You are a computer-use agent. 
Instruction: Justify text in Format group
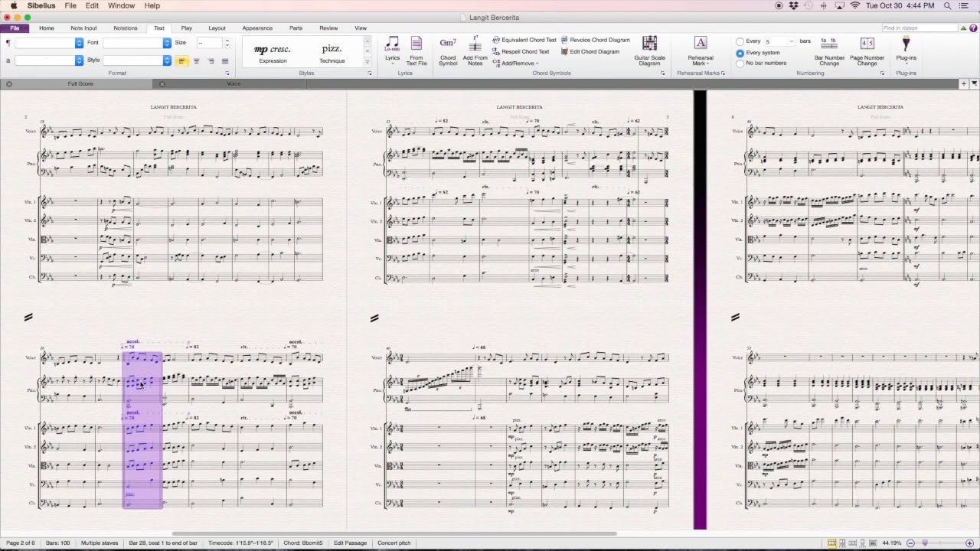(225, 60)
